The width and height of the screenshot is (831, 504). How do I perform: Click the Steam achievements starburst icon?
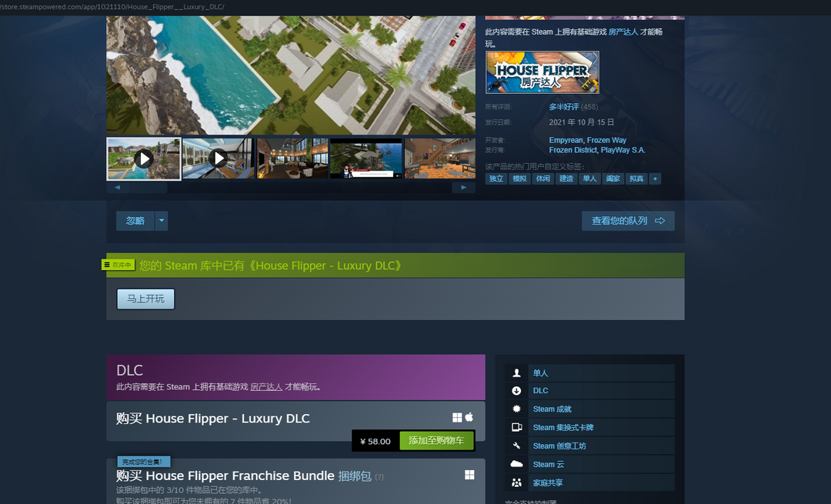pyautogui.click(x=517, y=409)
